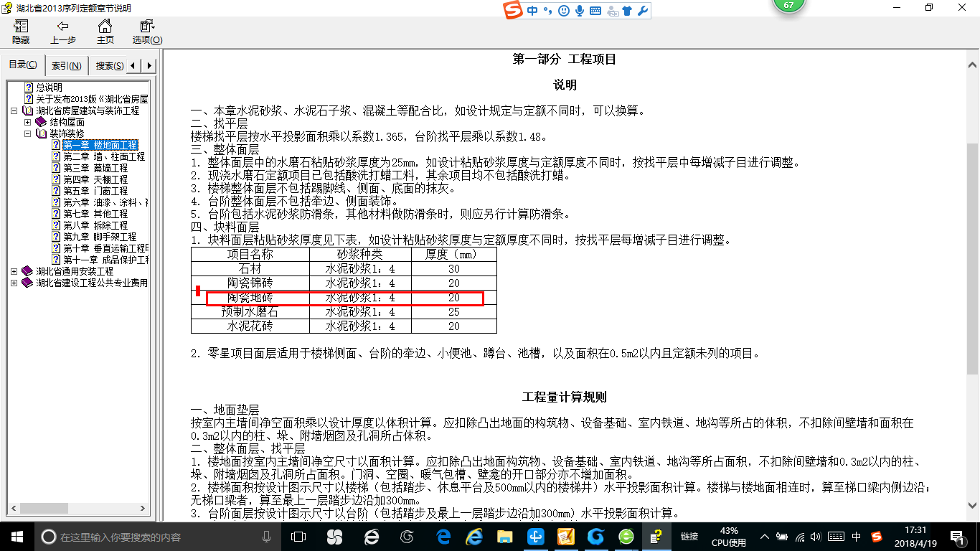Open the Sogou browser swirl taskbar icon
The image size is (980, 551).
[407, 537]
